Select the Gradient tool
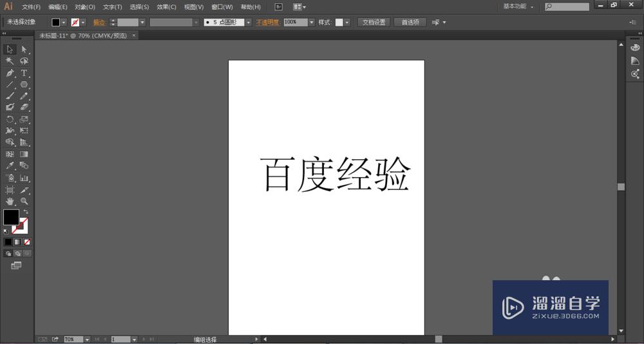 24,154
